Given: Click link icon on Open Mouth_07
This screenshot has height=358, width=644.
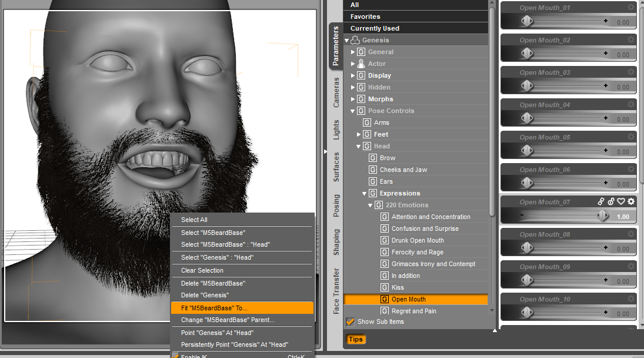Looking at the screenshot, I should pyautogui.click(x=601, y=201).
